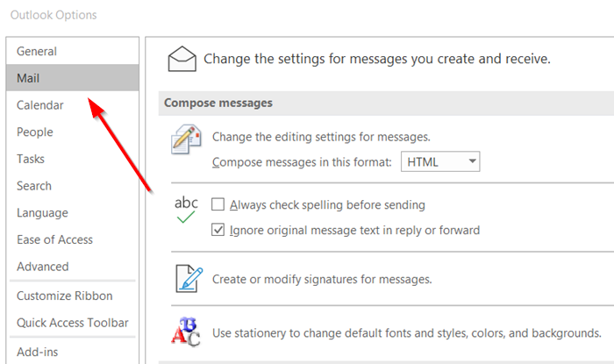Viewport: 614px width, 364px height.
Task: Open Ease of Access settings
Action: pos(54,239)
